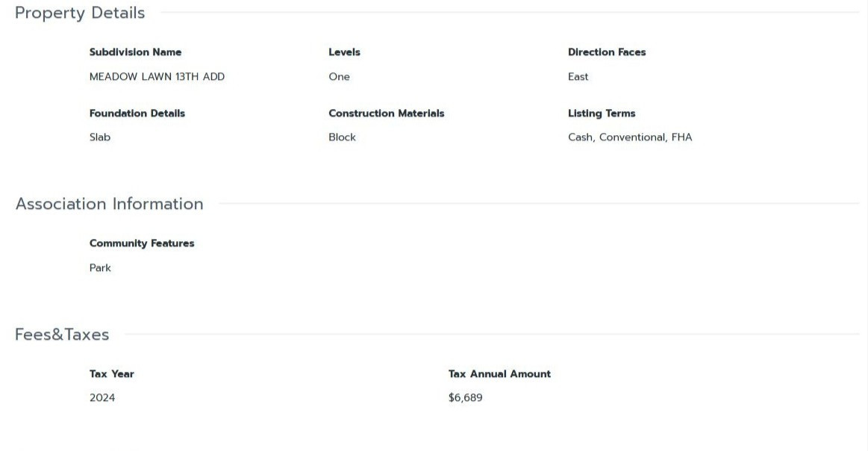
Task: Click the Property Details section heading
Action: pyautogui.click(x=80, y=13)
